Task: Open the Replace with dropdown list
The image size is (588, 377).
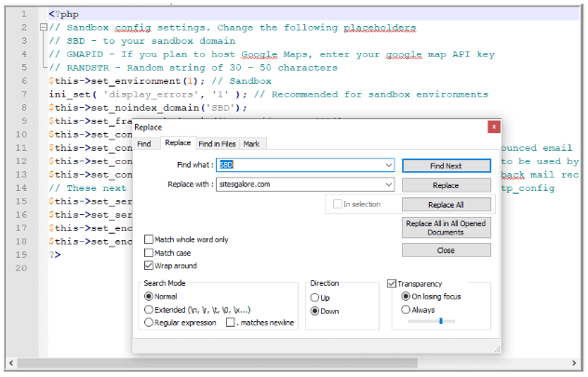Action: click(389, 184)
